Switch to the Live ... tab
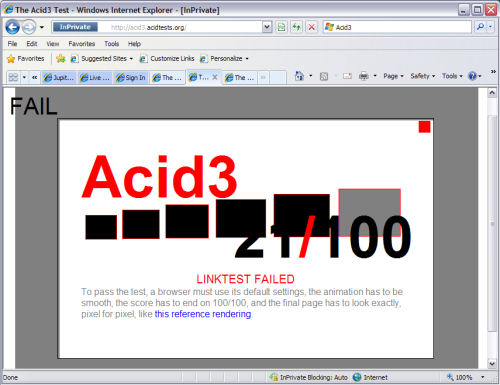The width and height of the screenshot is (500, 385). [95, 78]
